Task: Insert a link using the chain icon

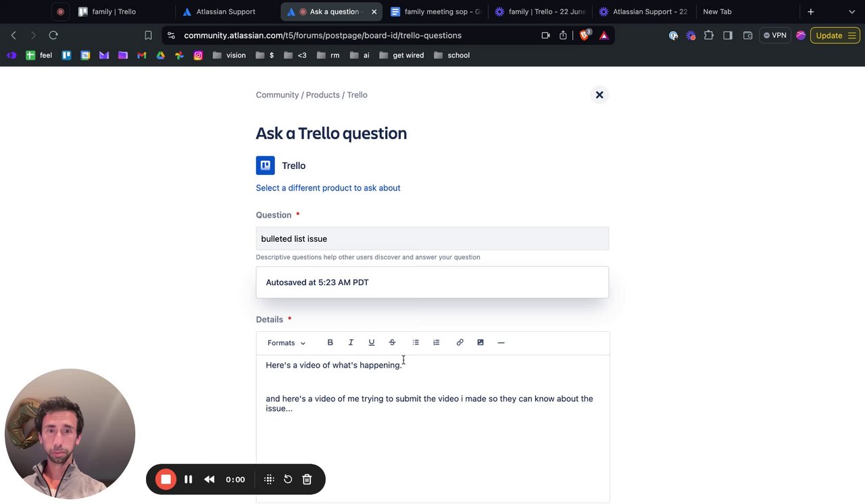Action: tap(460, 343)
